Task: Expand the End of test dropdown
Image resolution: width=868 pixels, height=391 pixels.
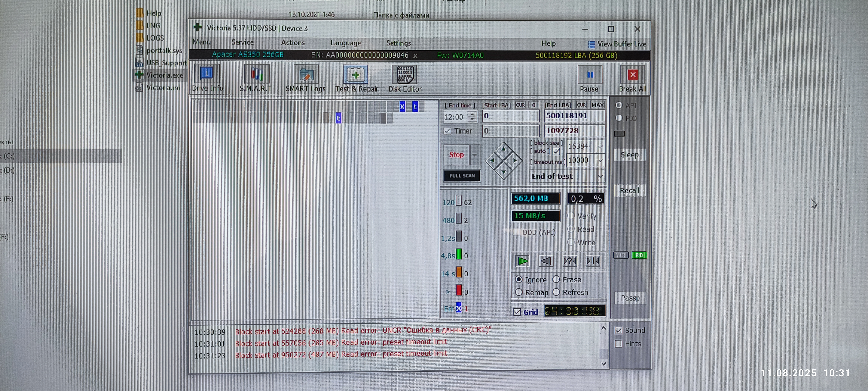Action: pos(600,177)
